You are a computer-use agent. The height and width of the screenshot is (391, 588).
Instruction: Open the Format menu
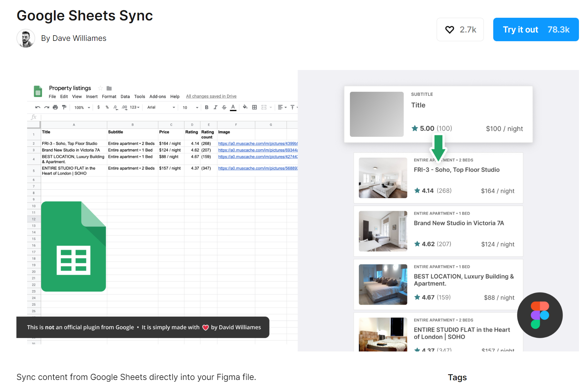click(109, 96)
